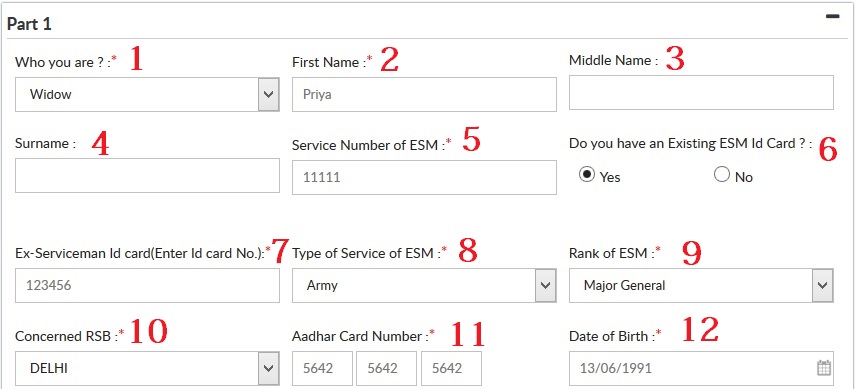The height and width of the screenshot is (389, 857).
Task: Click the First Name input field
Action: [x=424, y=94]
